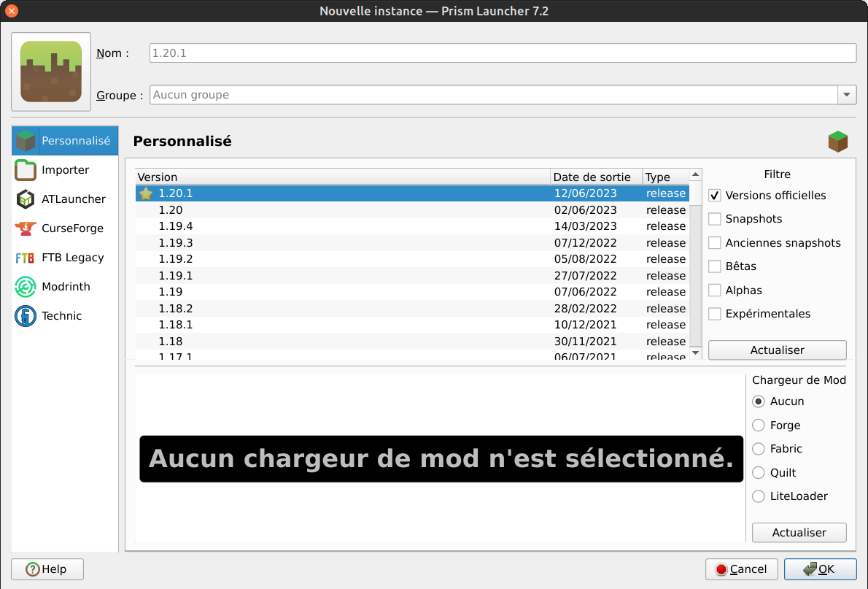Choose the Forge mod loader option

coord(759,426)
